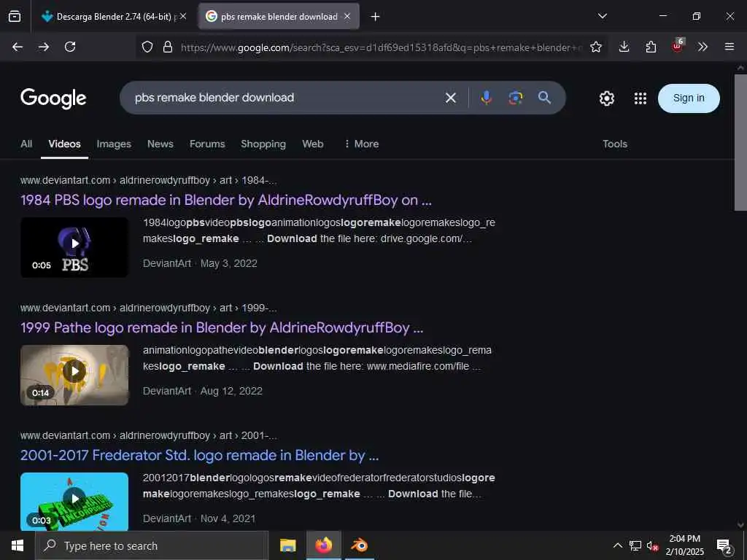
Task: Open the muted volume tray icon
Action: pyautogui.click(x=652, y=546)
